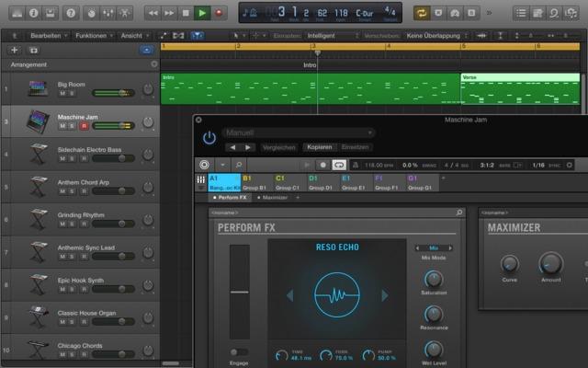Click the left-click pointer tool dropdown
588x368 pixels.
pyautogui.click(x=239, y=36)
